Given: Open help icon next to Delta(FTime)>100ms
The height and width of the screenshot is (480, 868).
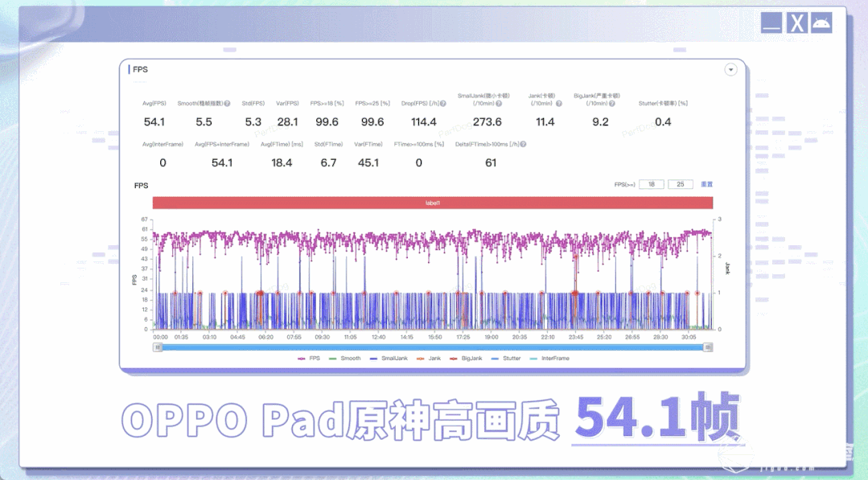Looking at the screenshot, I should click(x=523, y=145).
